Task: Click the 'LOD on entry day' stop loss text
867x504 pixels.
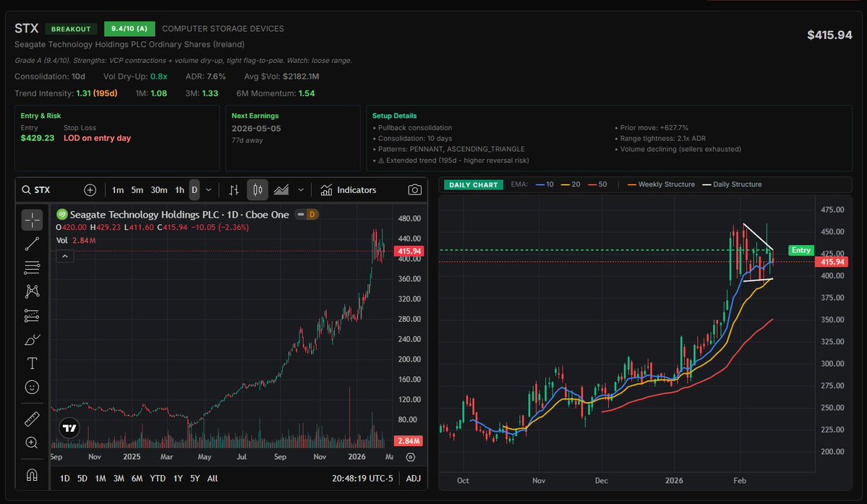Action: tap(98, 138)
